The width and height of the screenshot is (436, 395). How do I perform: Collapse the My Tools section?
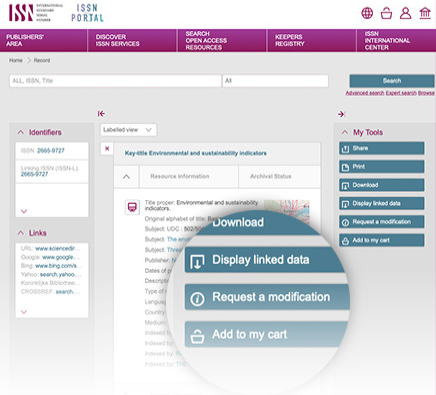tap(345, 132)
